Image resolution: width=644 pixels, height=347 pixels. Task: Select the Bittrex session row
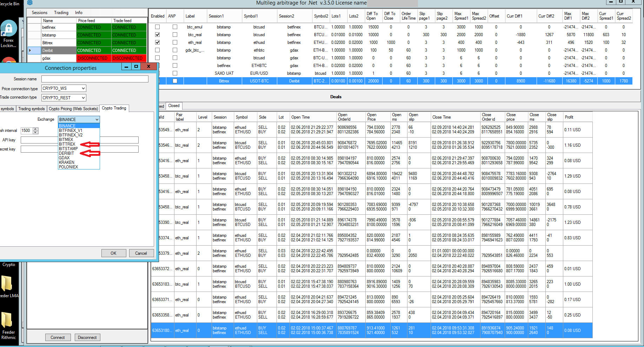(87, 43)
